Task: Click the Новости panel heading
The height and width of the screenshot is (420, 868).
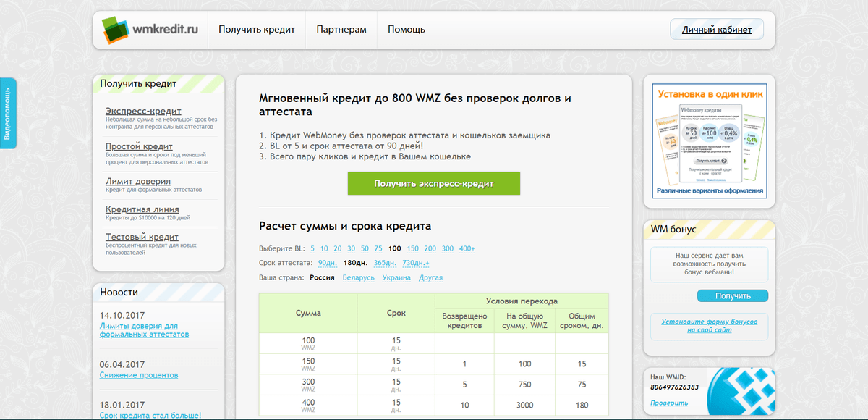Action: 119,292
